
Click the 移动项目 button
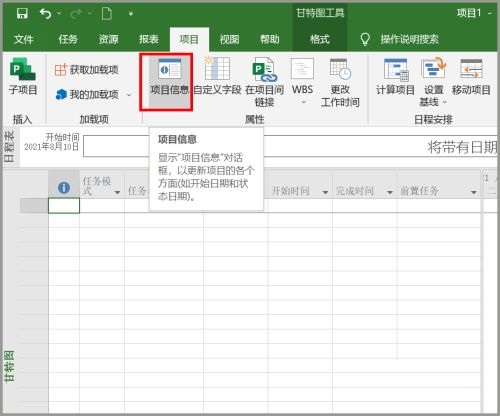471,77
